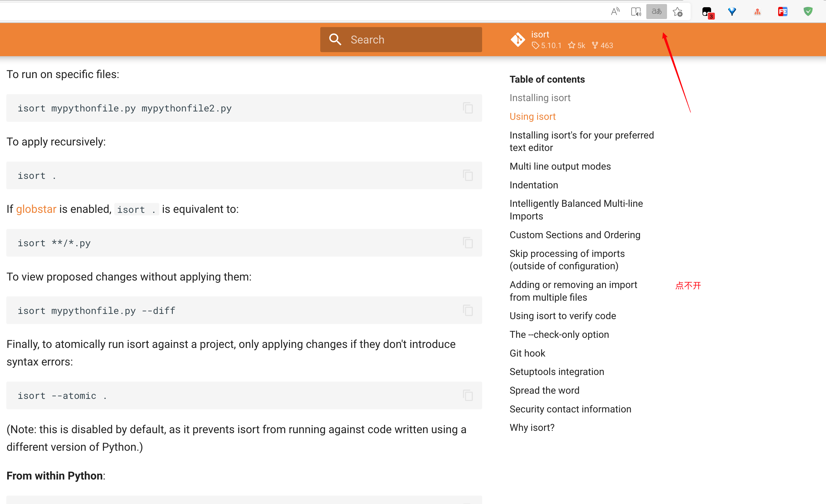Click the 'From within Python' bold text
This screenshot has width=826, height=504.
pos(55,476)
